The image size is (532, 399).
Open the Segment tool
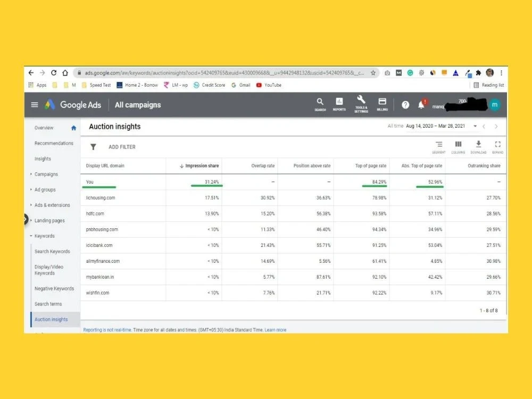(439, 147)
